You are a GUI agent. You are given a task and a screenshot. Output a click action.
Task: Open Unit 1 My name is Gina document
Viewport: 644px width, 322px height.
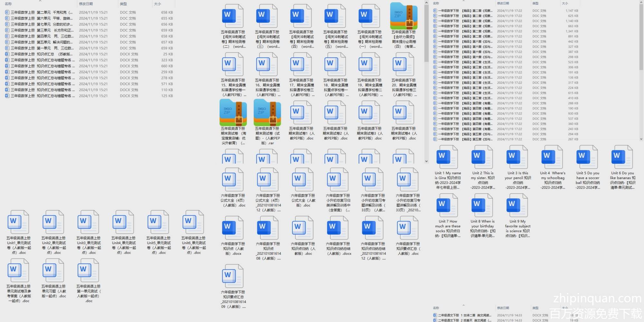[447, 157]
